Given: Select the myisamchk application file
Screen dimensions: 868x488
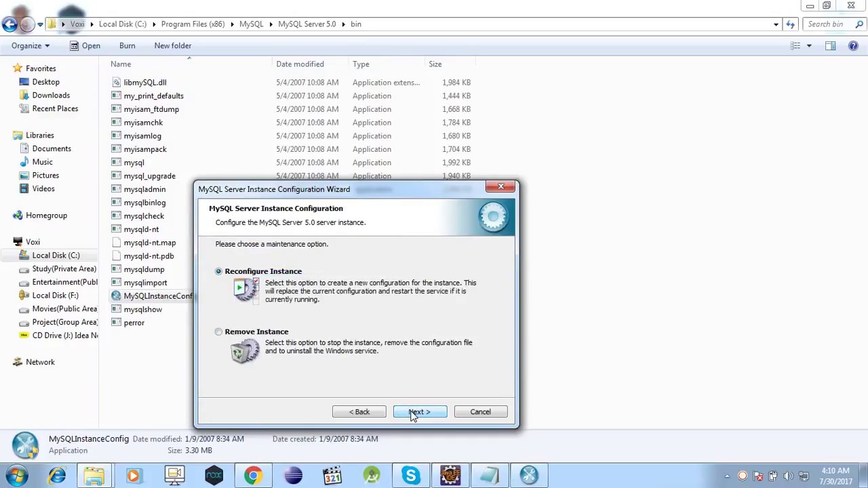Looking at the screenshot, I should tap(143, 123).
